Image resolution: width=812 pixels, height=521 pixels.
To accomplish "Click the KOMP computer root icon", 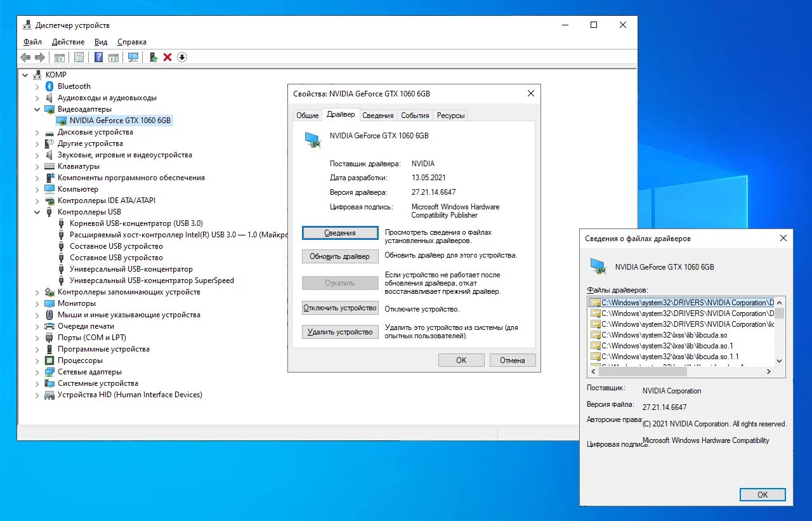I will tap(38, 75).
